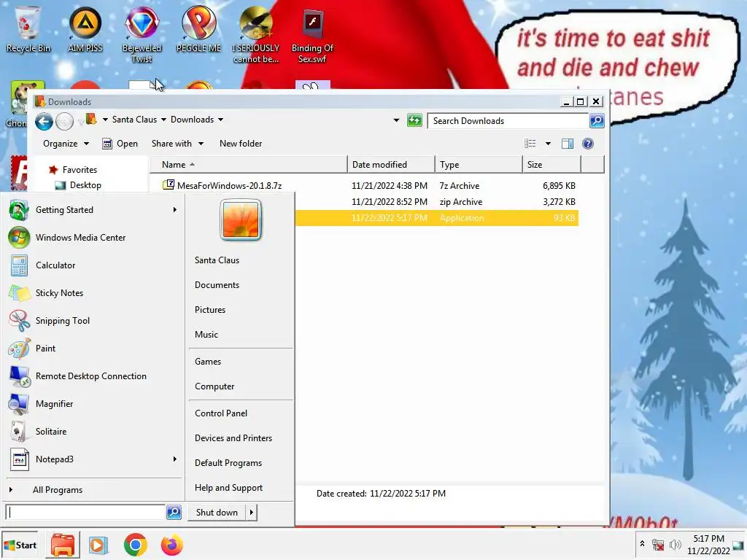Launch Windows Media Center
This screenshot has height=560, width=747.
tap(94, 238)
